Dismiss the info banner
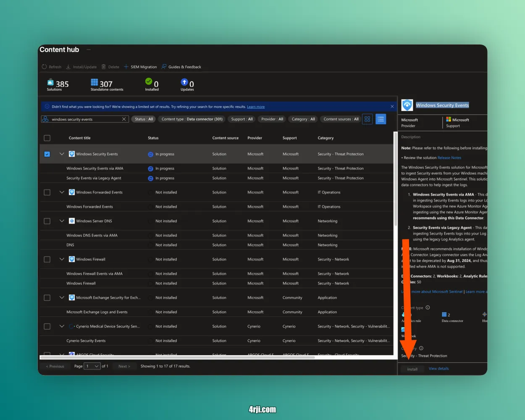525x420 pixels. [392, 107]
